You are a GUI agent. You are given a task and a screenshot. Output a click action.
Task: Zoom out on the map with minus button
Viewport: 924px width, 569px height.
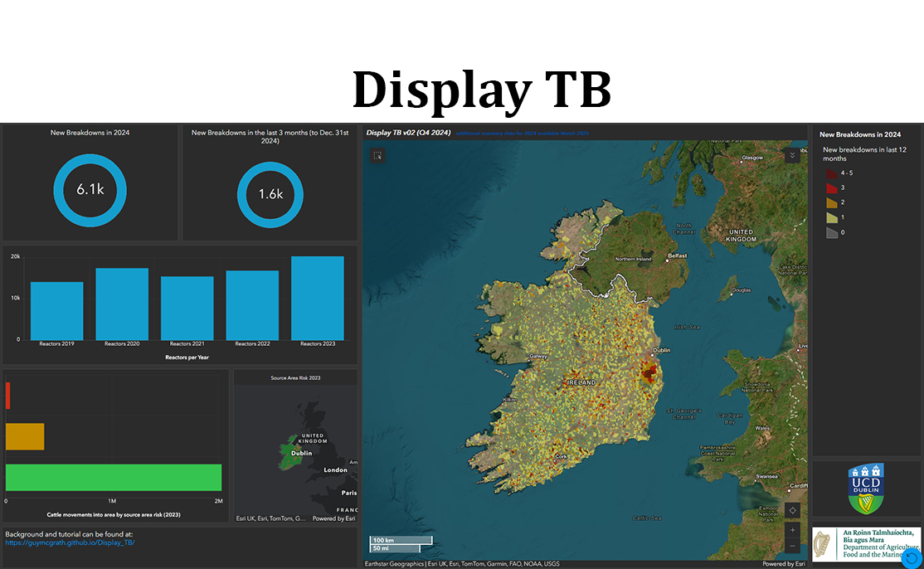(793, 546)
